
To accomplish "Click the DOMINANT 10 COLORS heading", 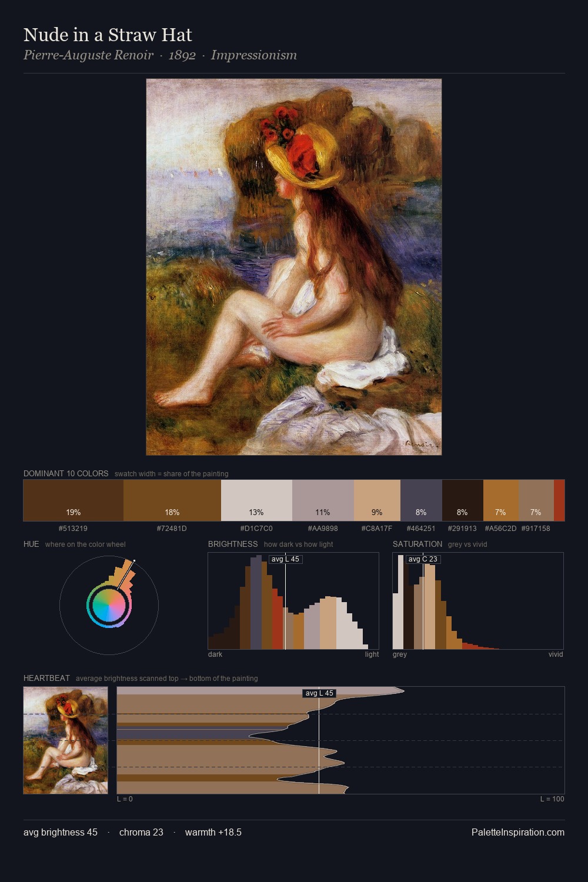I will [x=66, y=473].
